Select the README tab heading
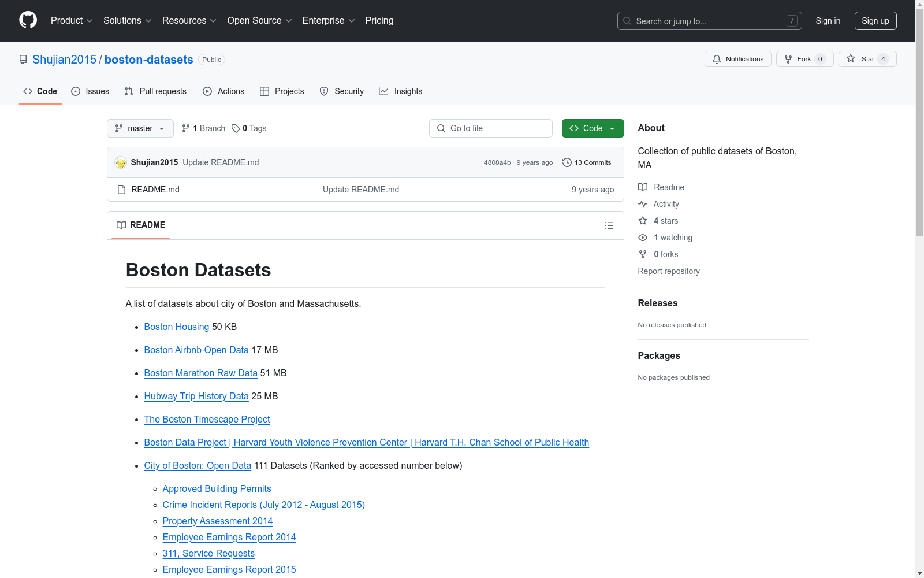 click(x=141, y=225)
